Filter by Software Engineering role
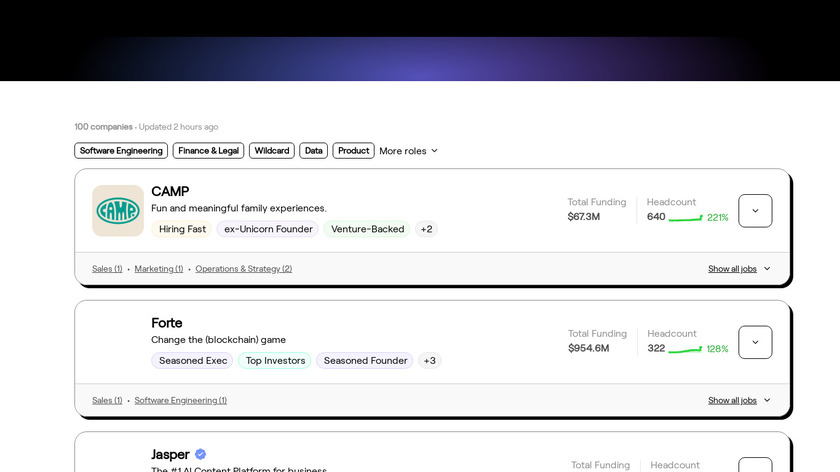 click(x=121, y=151)
